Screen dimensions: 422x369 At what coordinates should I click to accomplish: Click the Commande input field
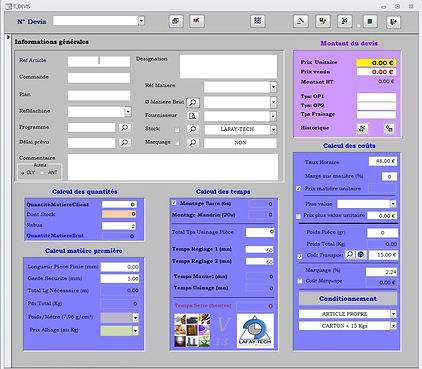pyautogui.click(x=99, y=78)
